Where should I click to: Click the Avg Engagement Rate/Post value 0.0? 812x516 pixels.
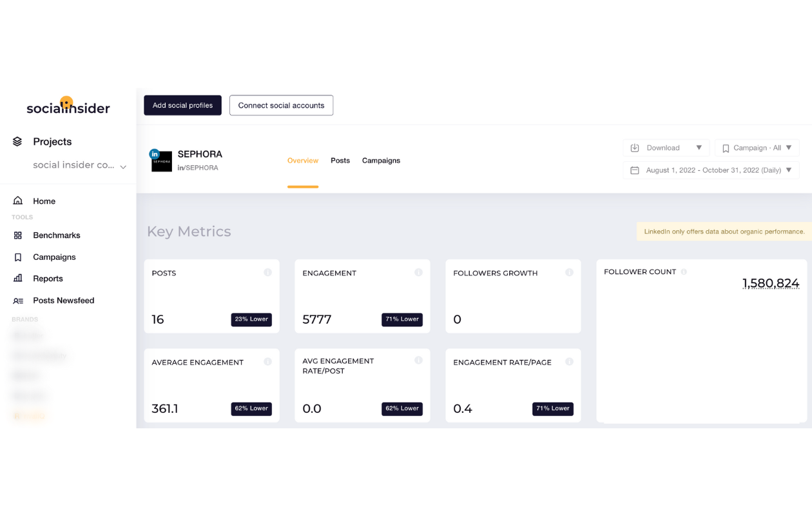click(x=312, y=408)
